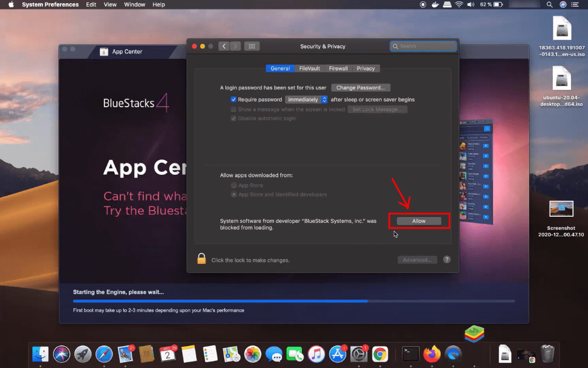Open the View menu
This screenshot has height=368, width=588.
tap(110, 5)
